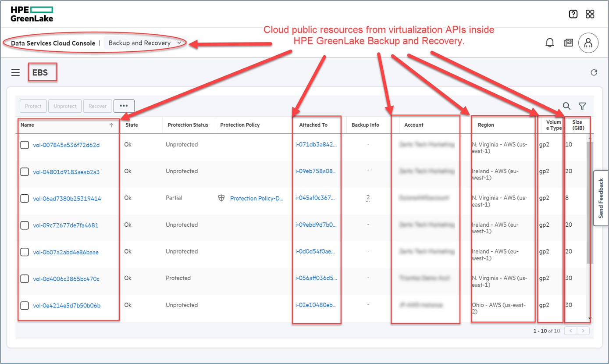
Task: Open volume vol-09c72677de7fa4681 link
Action: click(66, 225)
